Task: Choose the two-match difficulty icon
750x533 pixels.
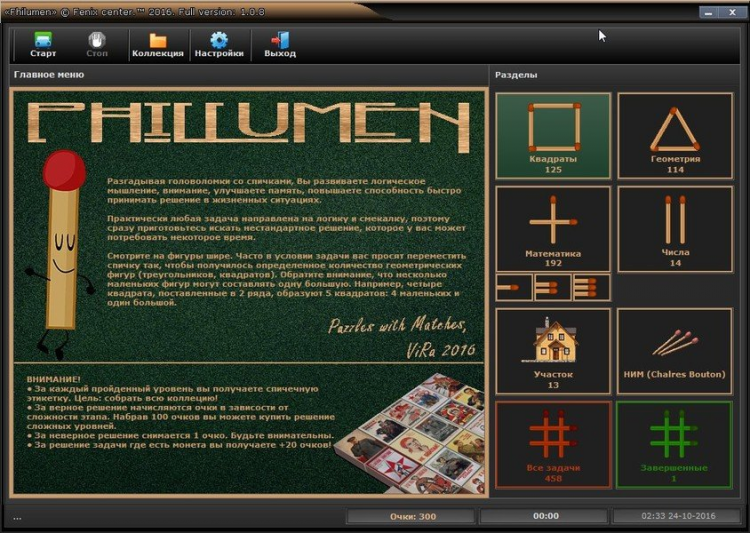Action: pyautogui.click(x=553, y=288)
